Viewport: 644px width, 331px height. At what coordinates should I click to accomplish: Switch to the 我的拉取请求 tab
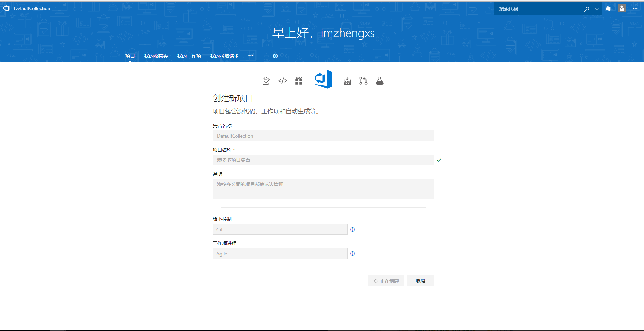[225, 56]
